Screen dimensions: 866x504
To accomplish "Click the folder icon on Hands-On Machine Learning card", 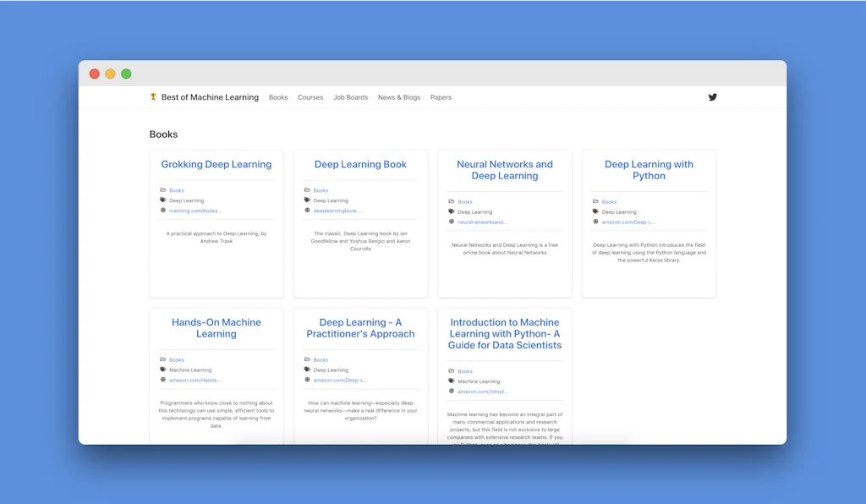I will [x=164, y=359].
